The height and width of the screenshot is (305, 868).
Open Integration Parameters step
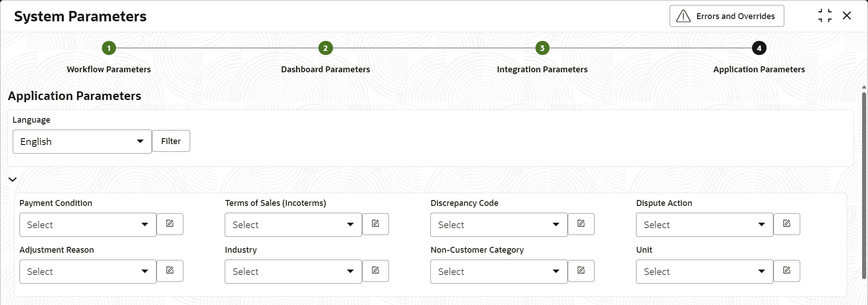click(x=542, y=48)
